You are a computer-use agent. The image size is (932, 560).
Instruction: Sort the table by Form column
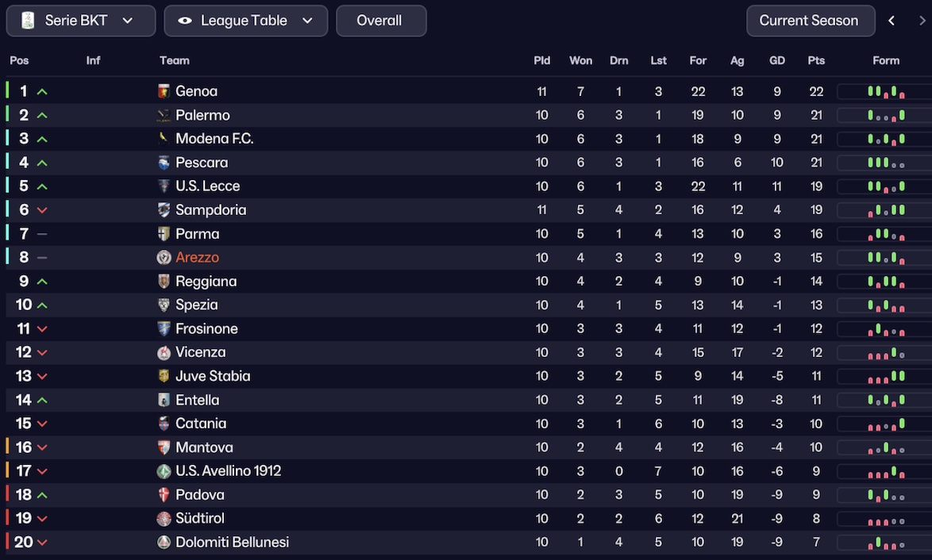886,60
